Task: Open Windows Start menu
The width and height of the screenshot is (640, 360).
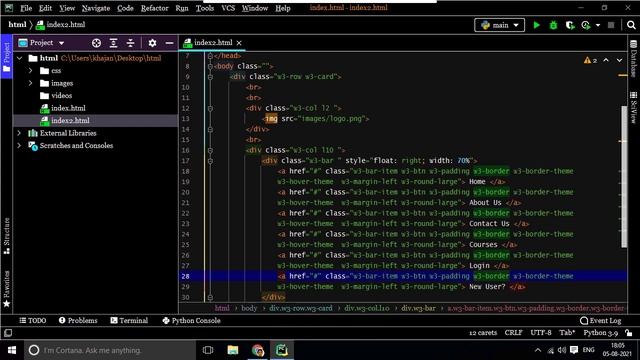Action: click(x=12, y=350)
